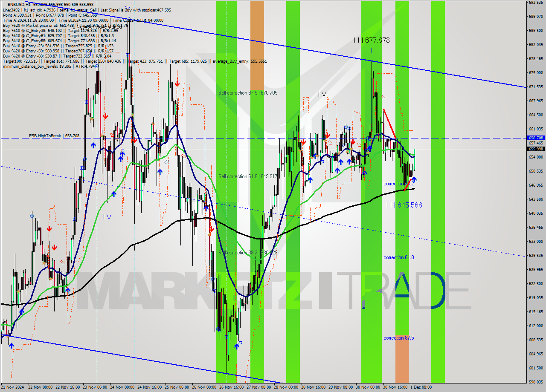Click the 608.535 price axis value
The height and width of the screenshot is (392, 546).
pyautogui.click(x=536, y=340)
